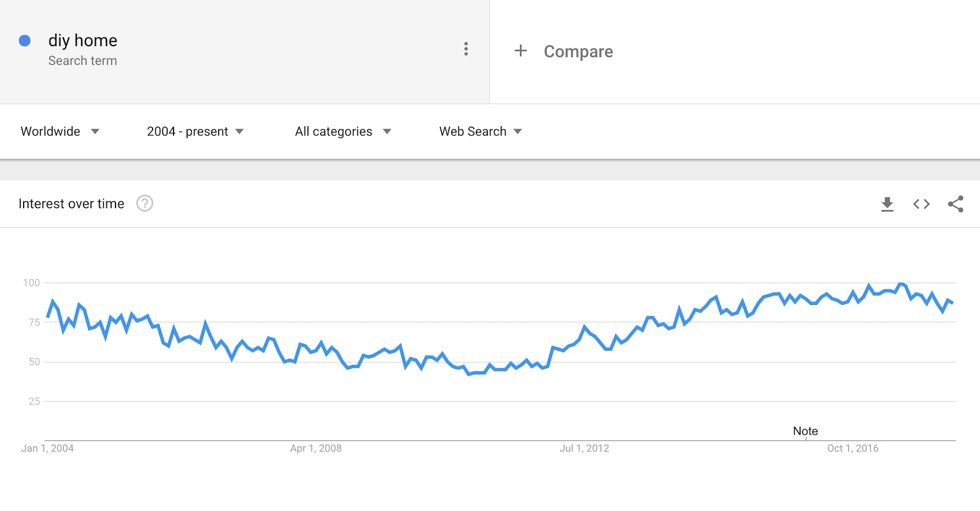The image size is (980, 511).
Task: Click the blue dot beside diy home
Action: [x=25, y=41]
